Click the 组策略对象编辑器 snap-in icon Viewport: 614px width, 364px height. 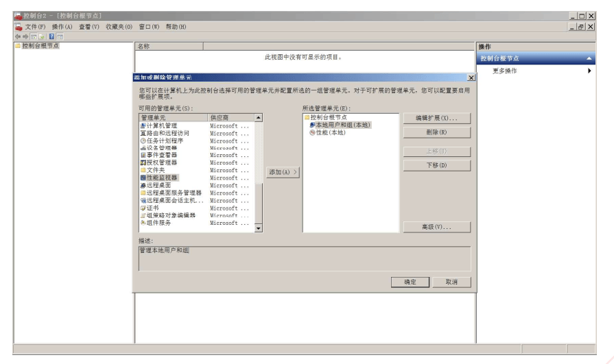[x=143, y=215]
